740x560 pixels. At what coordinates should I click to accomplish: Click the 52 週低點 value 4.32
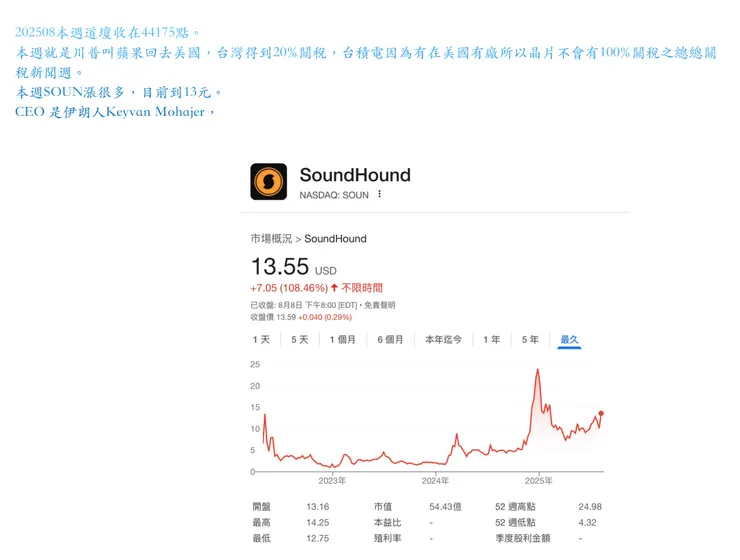[587, 523]
